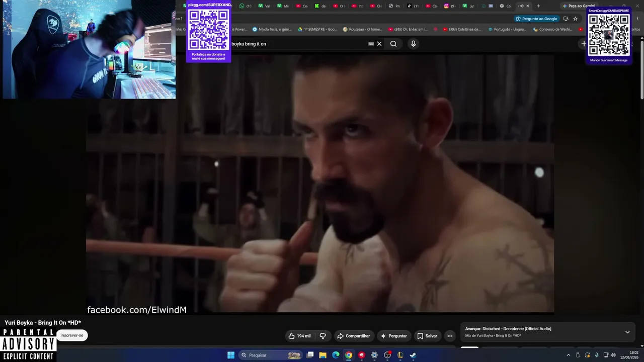
Task: Open the Peça ao Gemini tab
Action: (x=579, y=6)
